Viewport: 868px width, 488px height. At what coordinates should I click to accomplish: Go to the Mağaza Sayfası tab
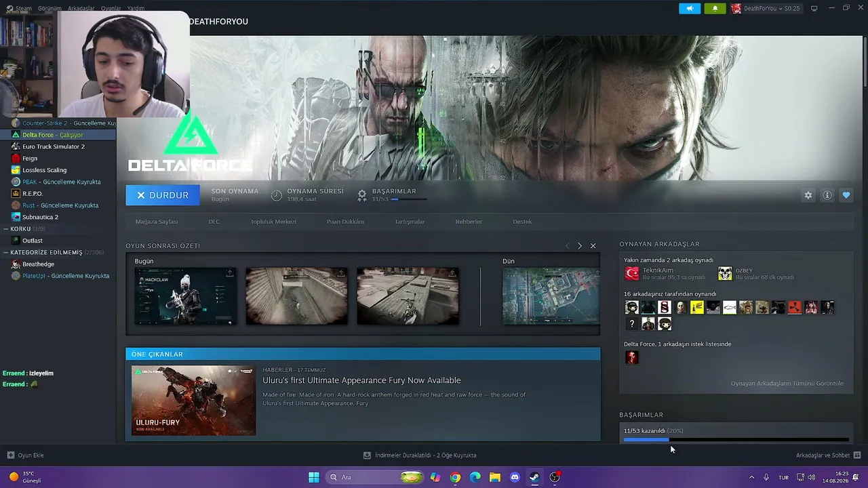157,222
